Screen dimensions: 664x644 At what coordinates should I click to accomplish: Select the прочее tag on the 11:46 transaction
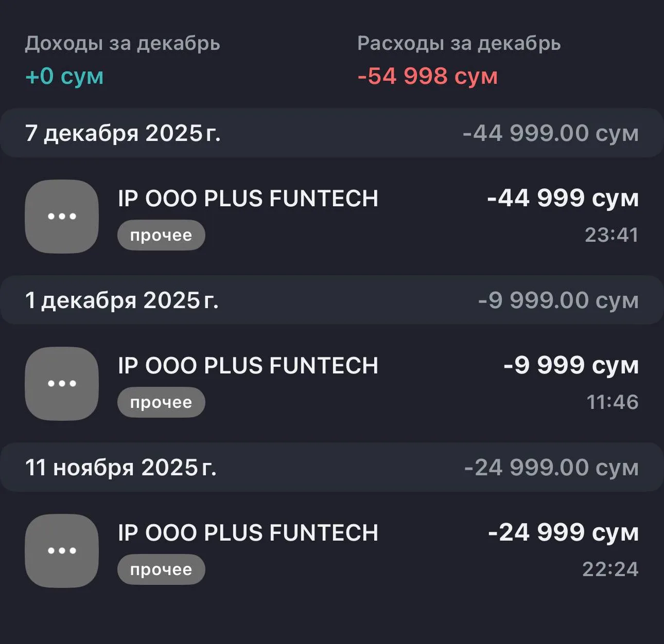(x=161, y=402)
